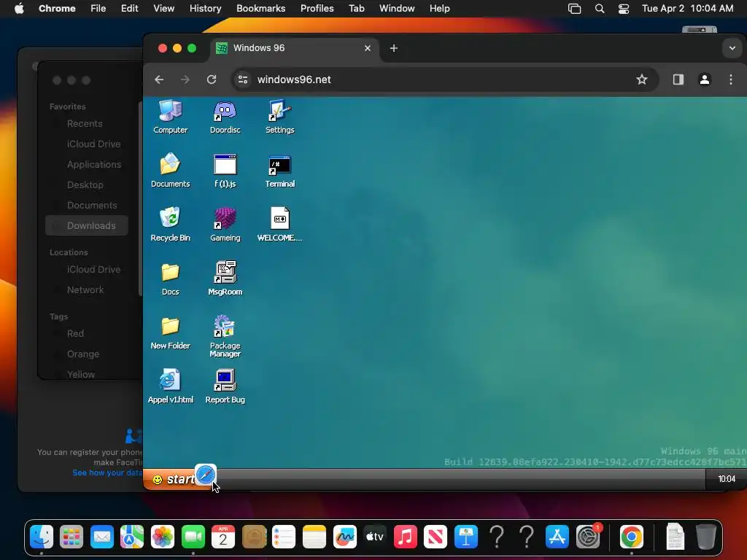Viewport: 747px width, 560px height.
Task: Open Photos from the Dock
Action: coord(163,537)
